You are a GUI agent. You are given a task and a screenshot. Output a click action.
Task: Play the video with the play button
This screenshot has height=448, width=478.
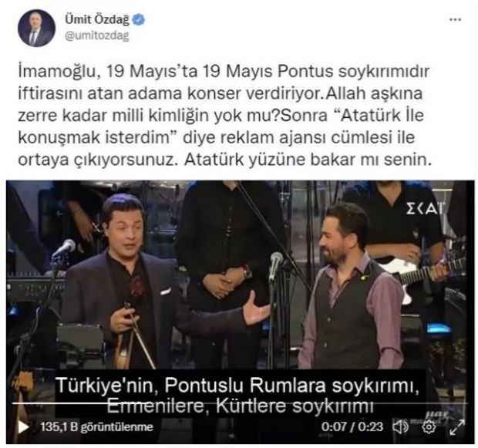point(23,427)
